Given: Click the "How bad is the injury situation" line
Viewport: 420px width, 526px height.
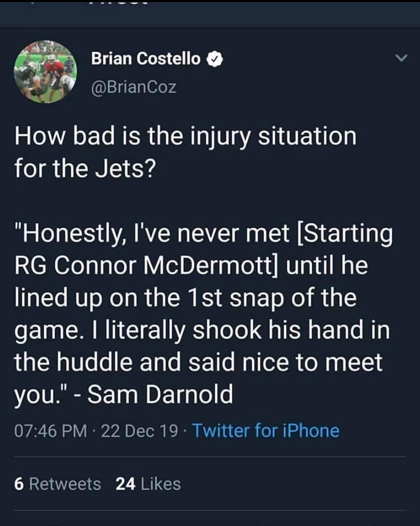Looking at the screenshot, I should coord(185,137).
